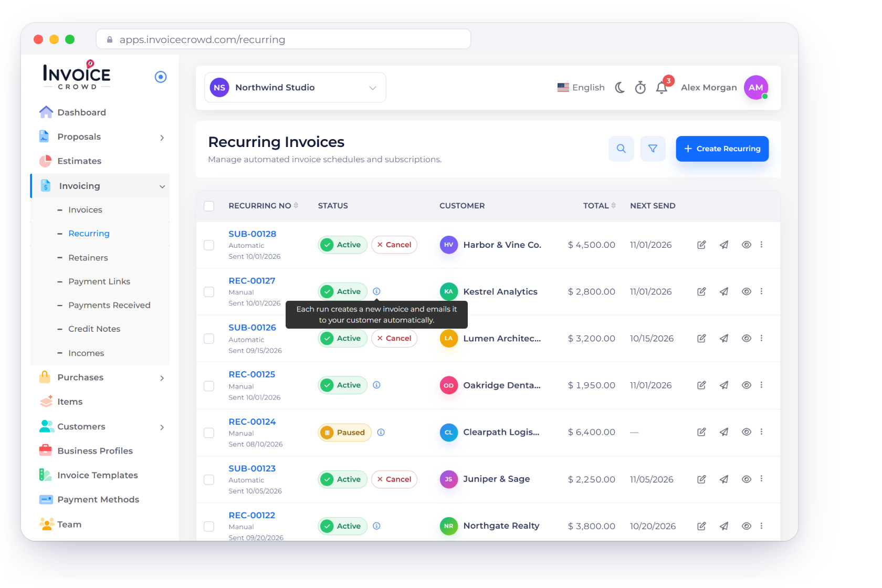Image resolution: width=882 pixels, height=588 pixels.
Task: Click info icon in REC-00125 row
Action: pos(376,385)
